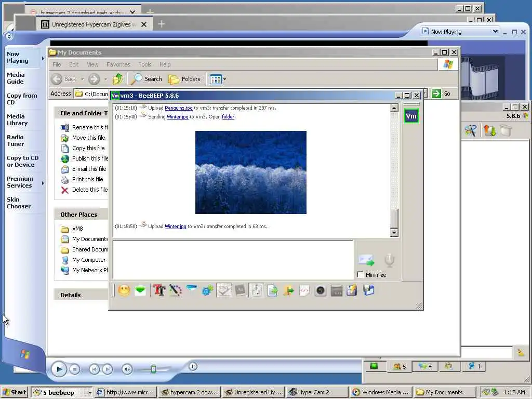Image resolution: width=532 pixels, height=399 pixels.
Task: Toggle the Folders pane button
Action: 184,79
